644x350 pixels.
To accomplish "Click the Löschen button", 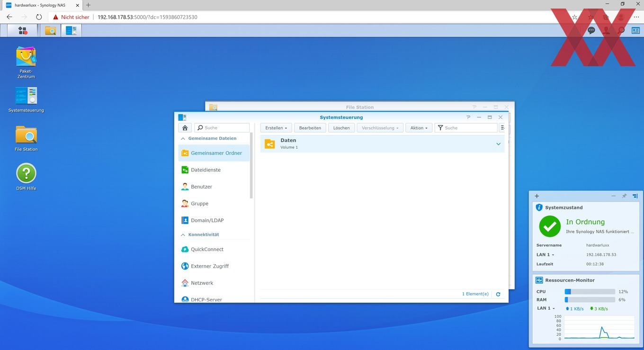I will 341,128.
